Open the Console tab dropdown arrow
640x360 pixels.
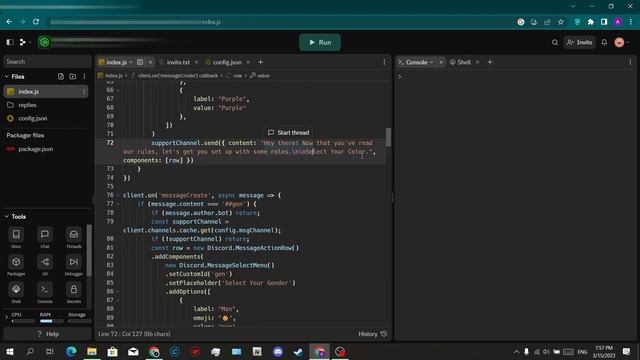point(431,62)
